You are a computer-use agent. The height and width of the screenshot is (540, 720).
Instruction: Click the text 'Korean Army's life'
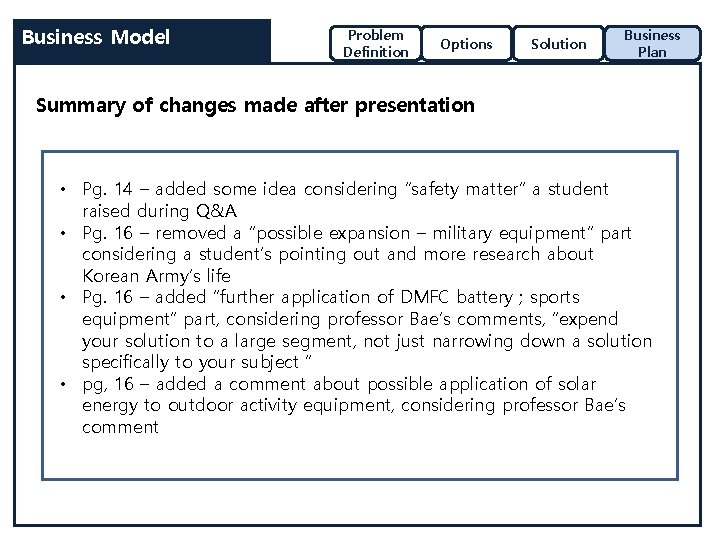click(x=156, y=276)
